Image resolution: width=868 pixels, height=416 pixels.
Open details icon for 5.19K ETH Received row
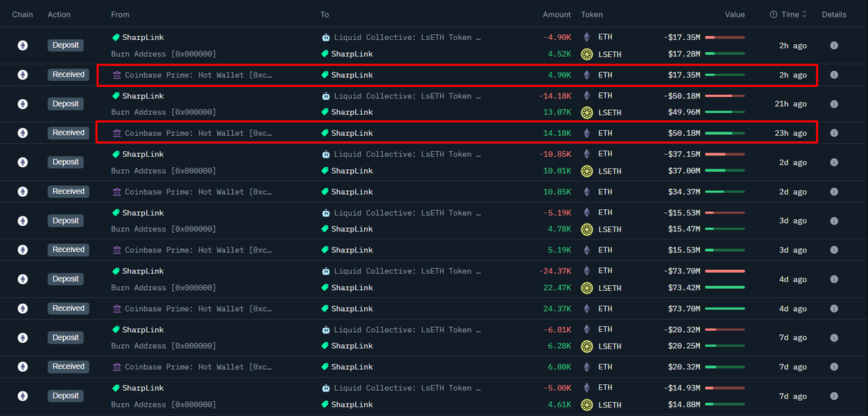(x=834, y=250)
